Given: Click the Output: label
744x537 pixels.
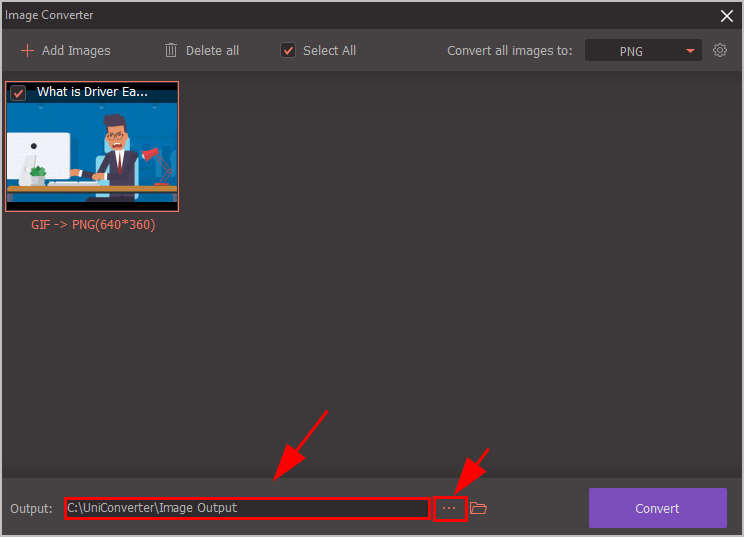Looking at the screenshot, I should pyautogui.click(x=31, y=509).
